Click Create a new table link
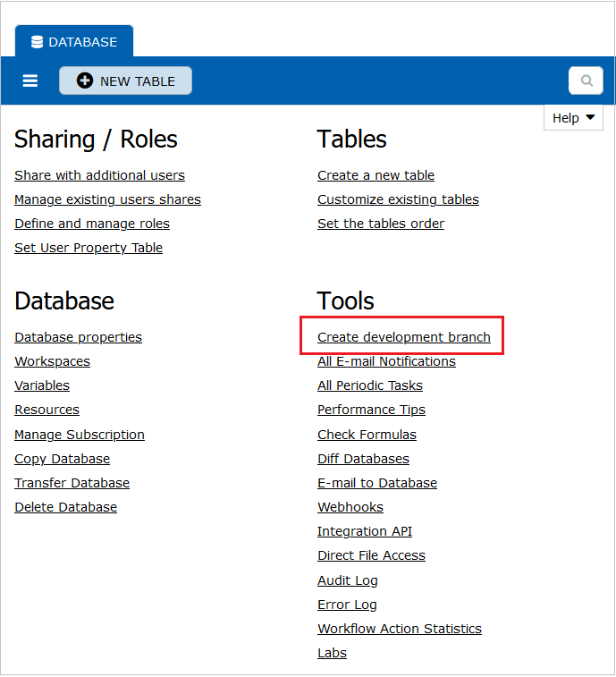This screenshot has width=616, height=677. pyautogui.click(x=376, y=175)
